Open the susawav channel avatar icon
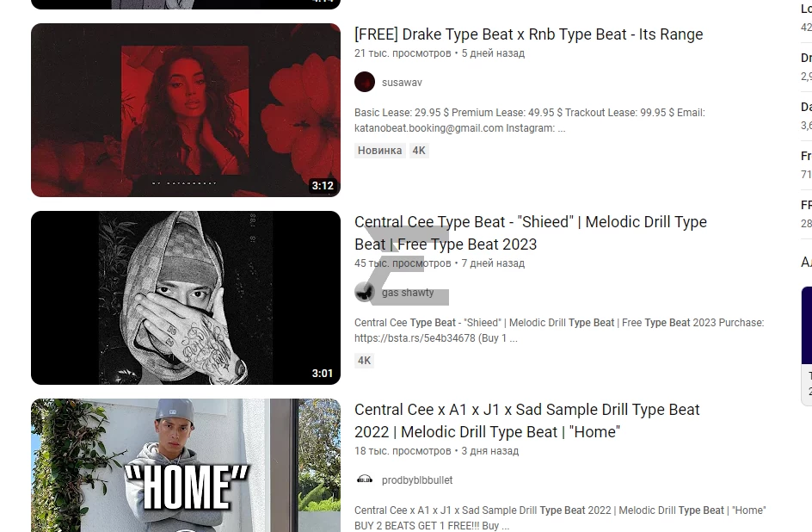 (x=365, y=82)
